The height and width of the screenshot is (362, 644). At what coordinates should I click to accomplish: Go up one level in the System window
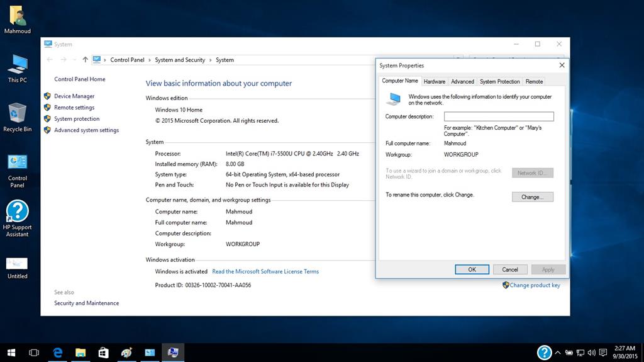tap(85, 60)
